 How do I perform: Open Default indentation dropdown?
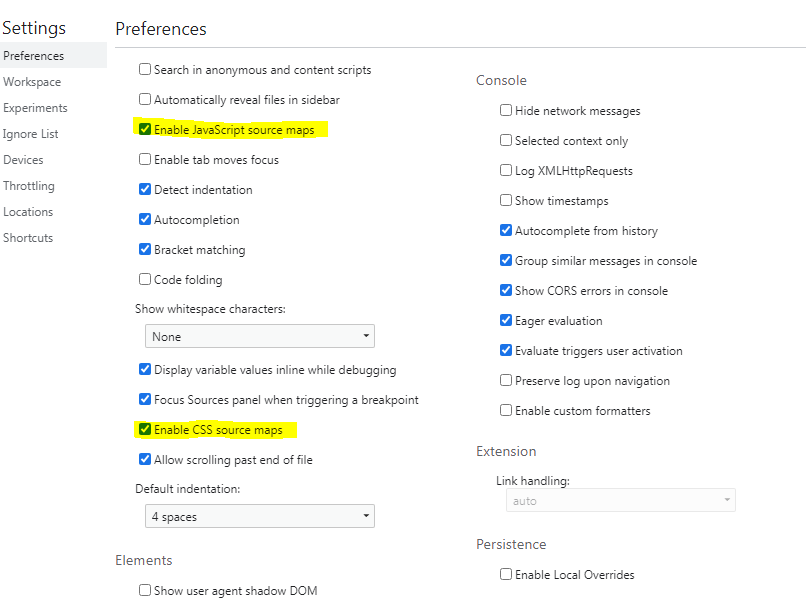coord(260,517)
